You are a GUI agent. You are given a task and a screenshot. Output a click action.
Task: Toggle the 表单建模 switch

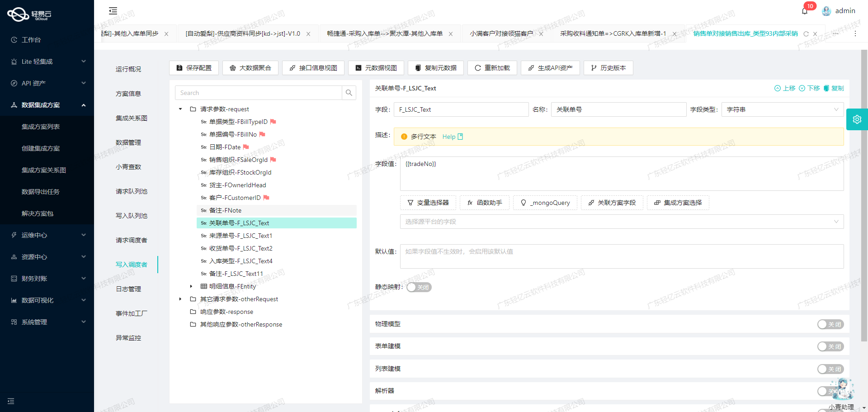[x=830, y=346]
